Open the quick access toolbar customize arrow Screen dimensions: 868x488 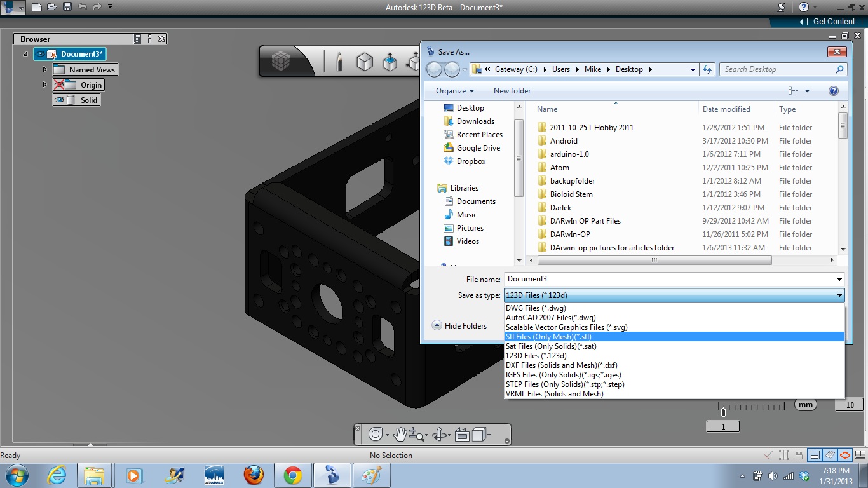click(111, 7)
